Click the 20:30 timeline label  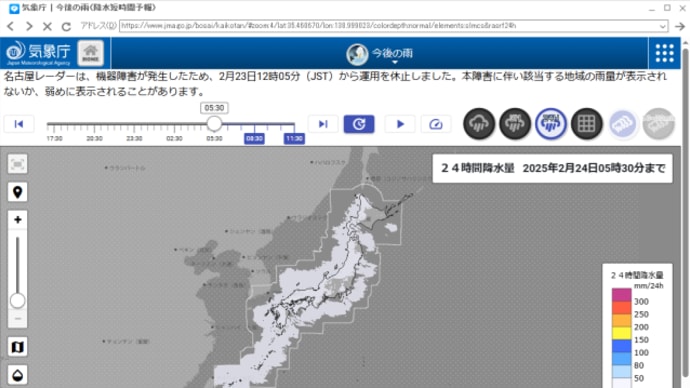pos(94,139)
